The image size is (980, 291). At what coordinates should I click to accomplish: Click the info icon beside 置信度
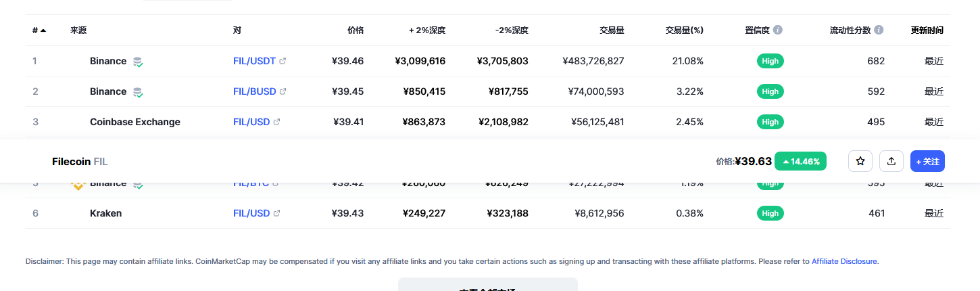point(778,30)
